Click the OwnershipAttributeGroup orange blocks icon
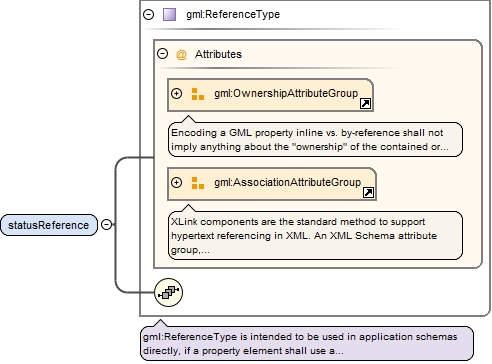This screenshot has width=492, height=364. (x=198, y=94)
